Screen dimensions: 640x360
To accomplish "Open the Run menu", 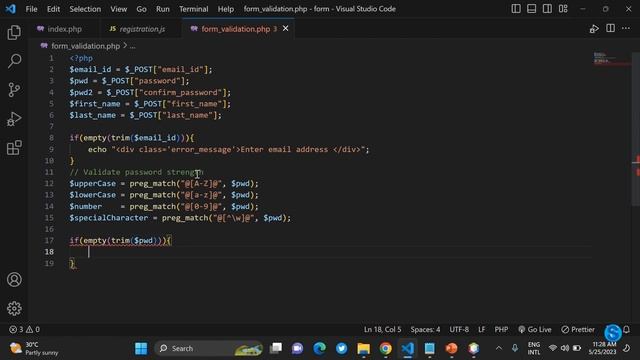I will point(162,9).
